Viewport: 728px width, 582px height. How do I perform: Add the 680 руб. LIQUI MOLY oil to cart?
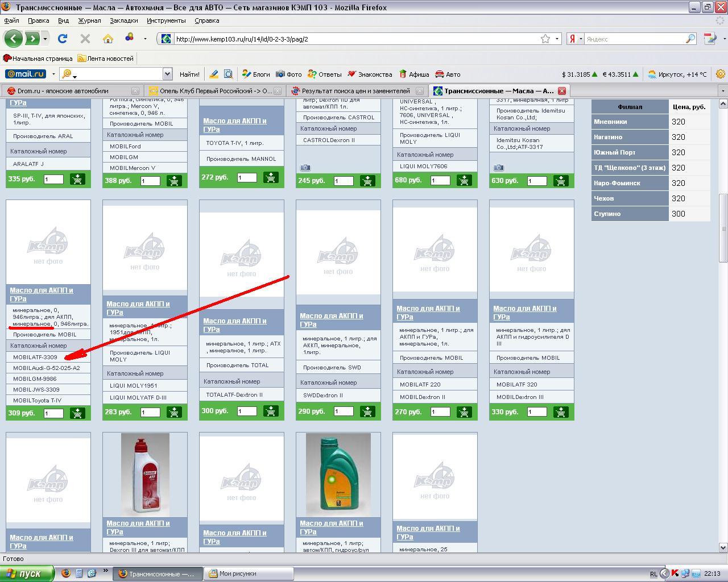pos(464,180)
